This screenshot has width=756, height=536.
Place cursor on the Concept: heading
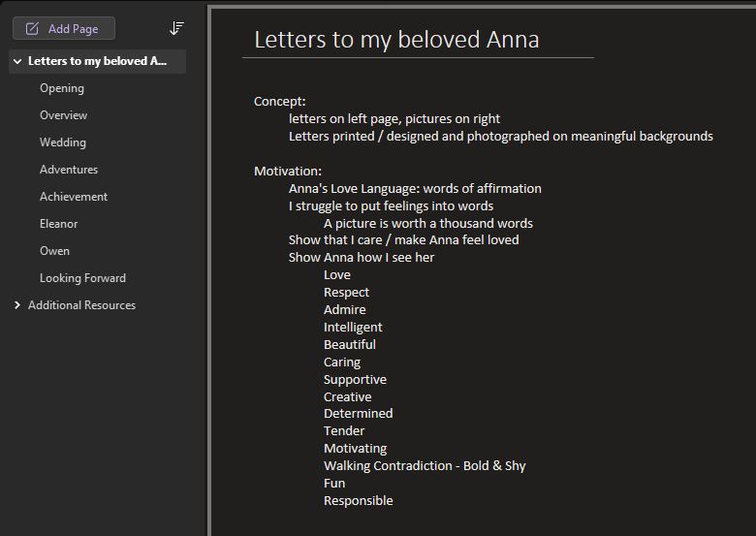pos(280,101)
